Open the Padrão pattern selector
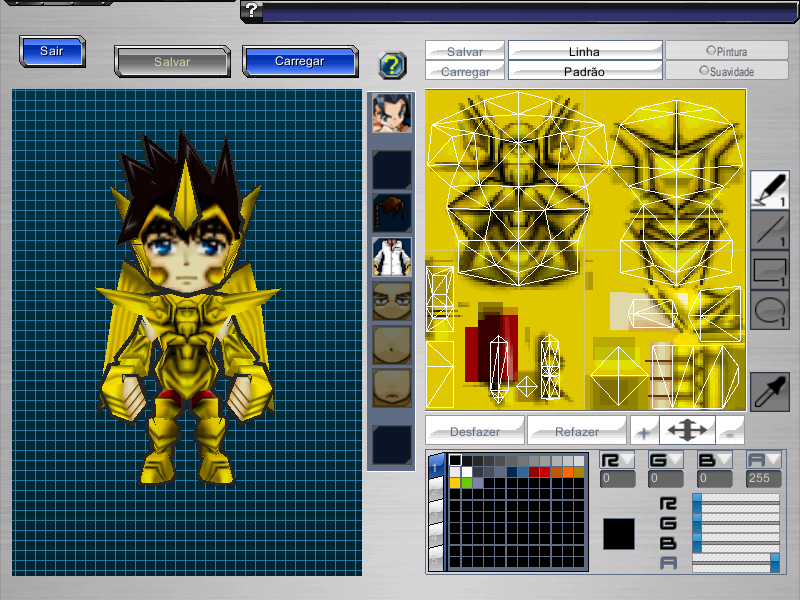 click(x=585, y=71)
